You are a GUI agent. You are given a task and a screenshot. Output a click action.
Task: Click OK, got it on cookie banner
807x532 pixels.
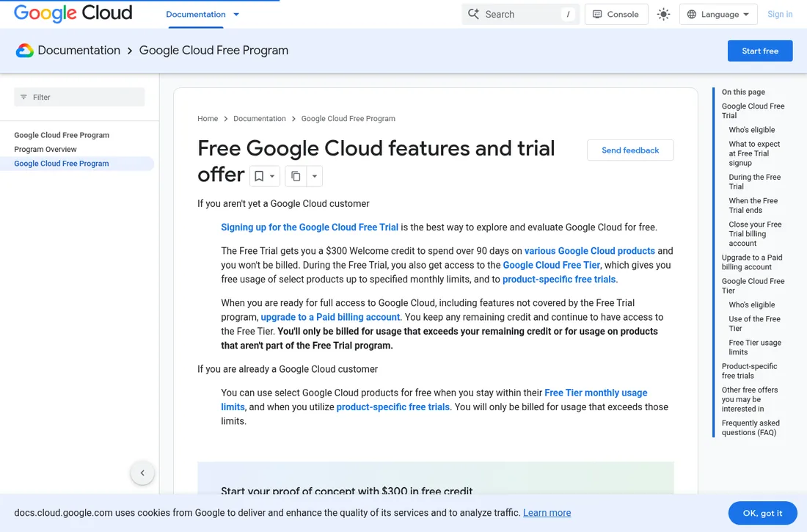click(x=762, y=513)
